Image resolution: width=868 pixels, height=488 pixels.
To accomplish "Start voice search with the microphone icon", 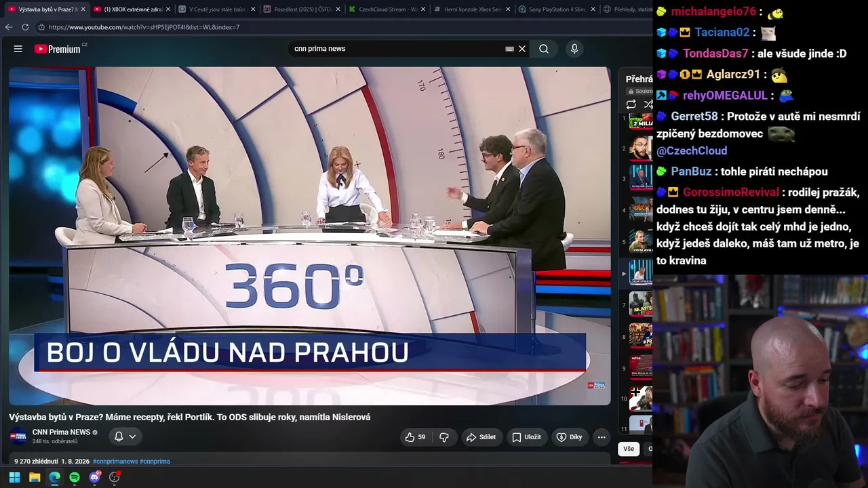I will [x=574, y=49].
